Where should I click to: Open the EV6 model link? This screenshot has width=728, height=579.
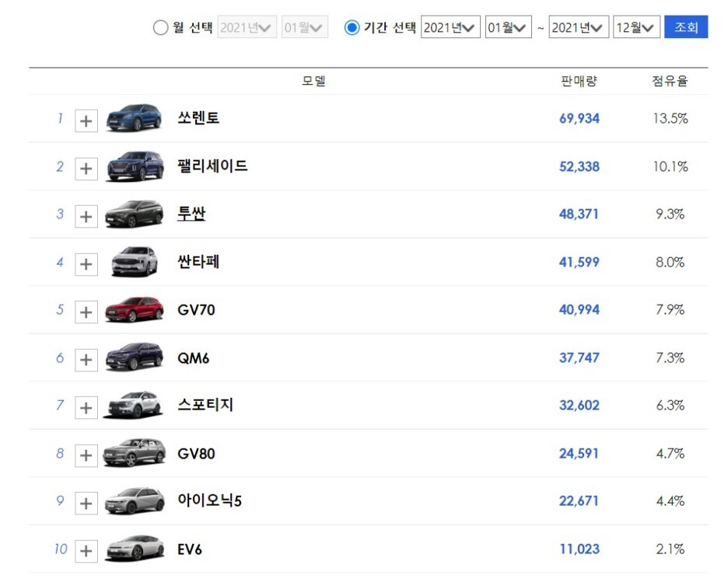pyautogui.click(x=190, y=549)
